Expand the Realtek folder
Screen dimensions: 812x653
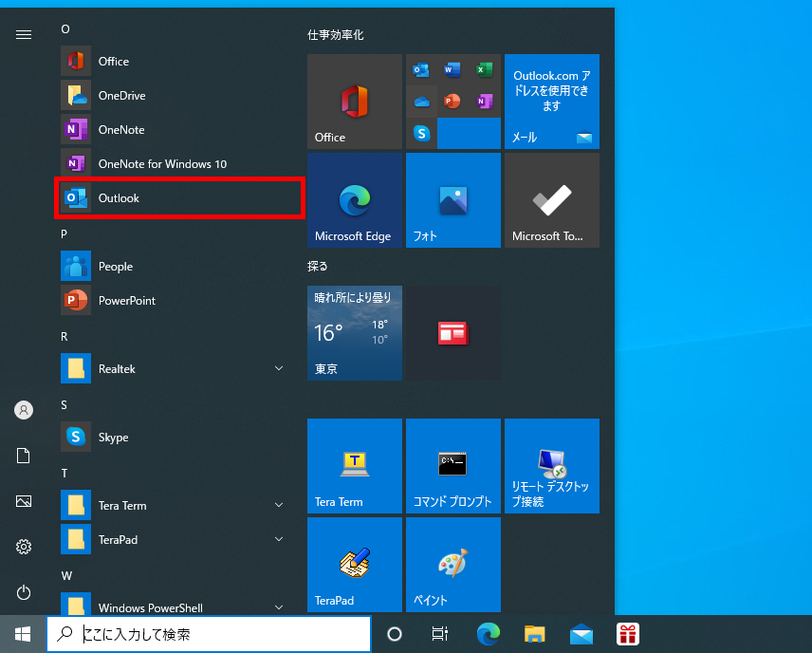pos(279,368)
